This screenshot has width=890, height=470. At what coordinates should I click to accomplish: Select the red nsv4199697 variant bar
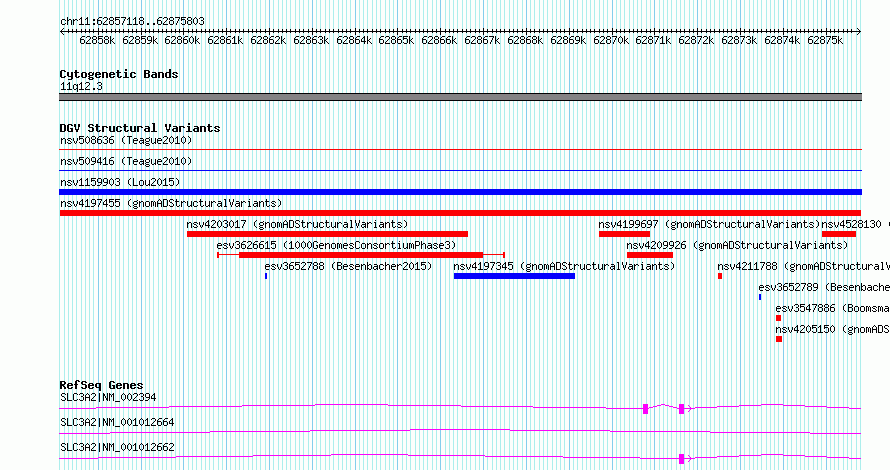pos(624,234)
